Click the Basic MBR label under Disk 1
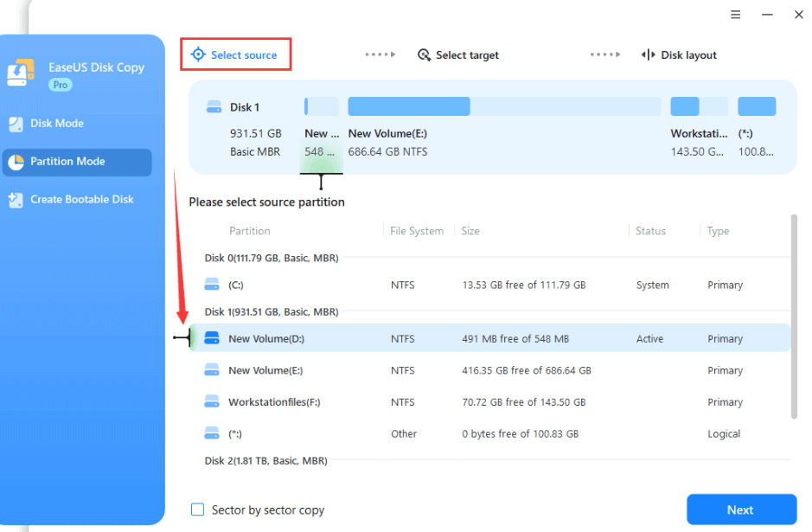 255,151
